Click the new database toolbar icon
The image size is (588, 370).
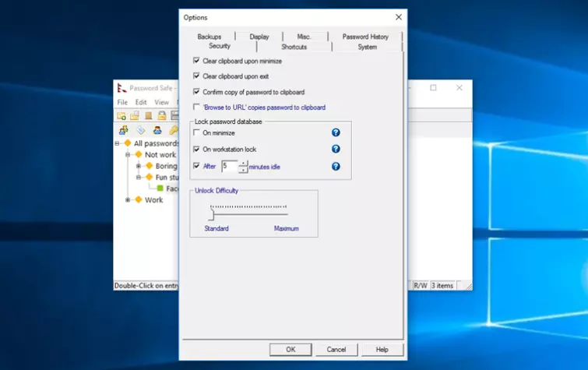pyautogui.click(x=122, y=116)
